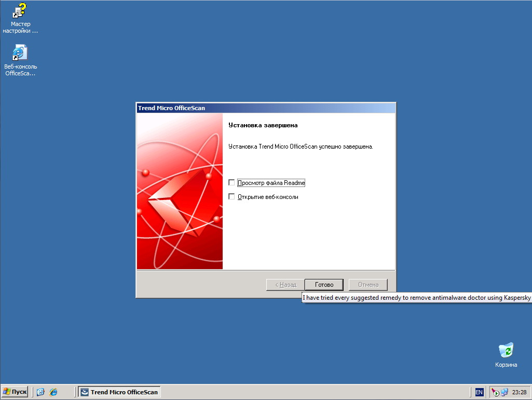
Task: Select Trend Micro OfficeScan taskbar button
Action: (x=119, y=392)
